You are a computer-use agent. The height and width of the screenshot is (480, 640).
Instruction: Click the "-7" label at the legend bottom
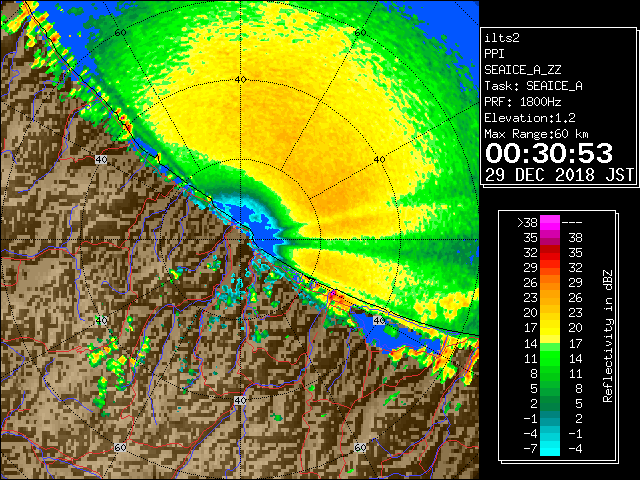(530, 449)
